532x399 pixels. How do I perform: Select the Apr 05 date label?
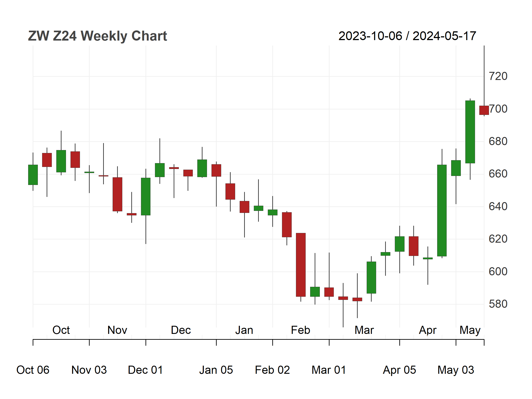pos(400,370)
